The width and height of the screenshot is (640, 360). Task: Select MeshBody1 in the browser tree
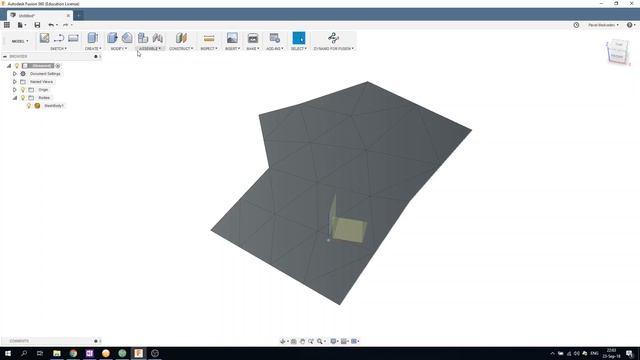pyautogui.click(x=53, y=106)
